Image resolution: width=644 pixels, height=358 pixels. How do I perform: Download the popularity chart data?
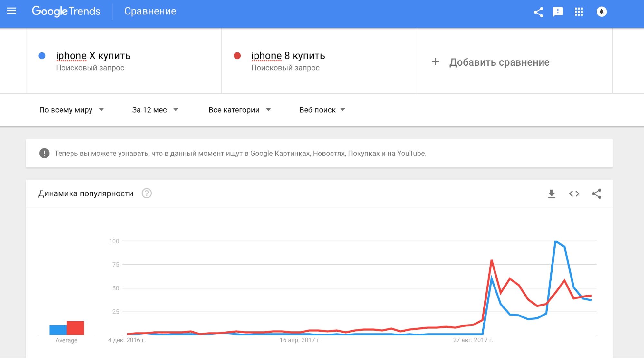(552, 194)
